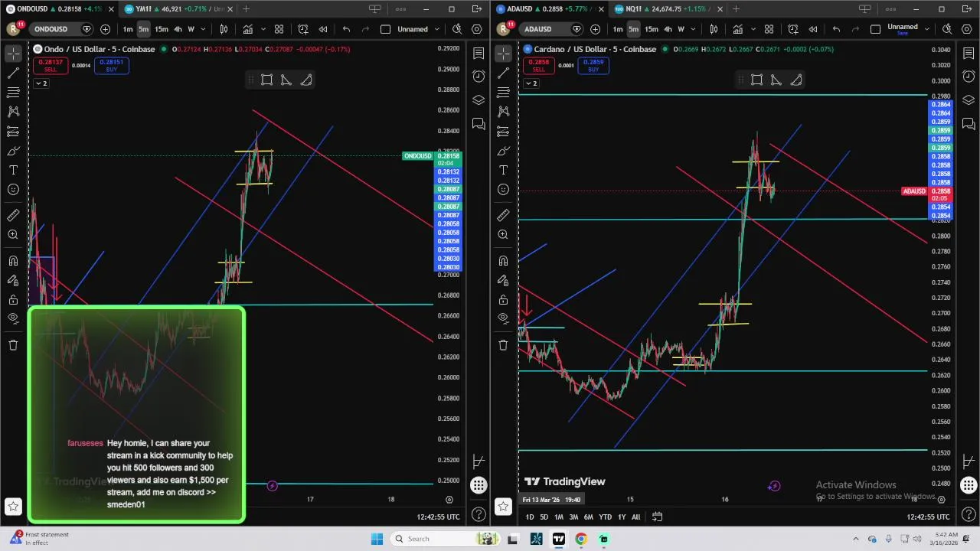Select All range in ADAUSD window

point(635,517)
